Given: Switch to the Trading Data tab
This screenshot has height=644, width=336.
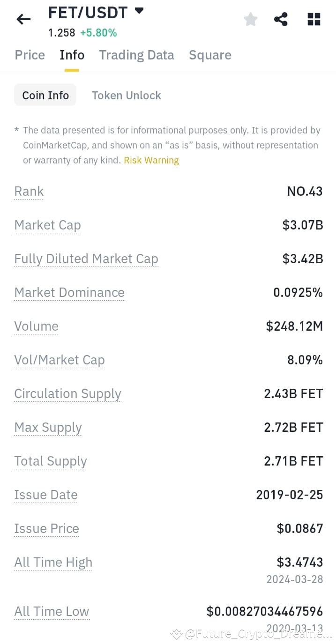Looking at the screenshot, I should (x=136, y=55).
